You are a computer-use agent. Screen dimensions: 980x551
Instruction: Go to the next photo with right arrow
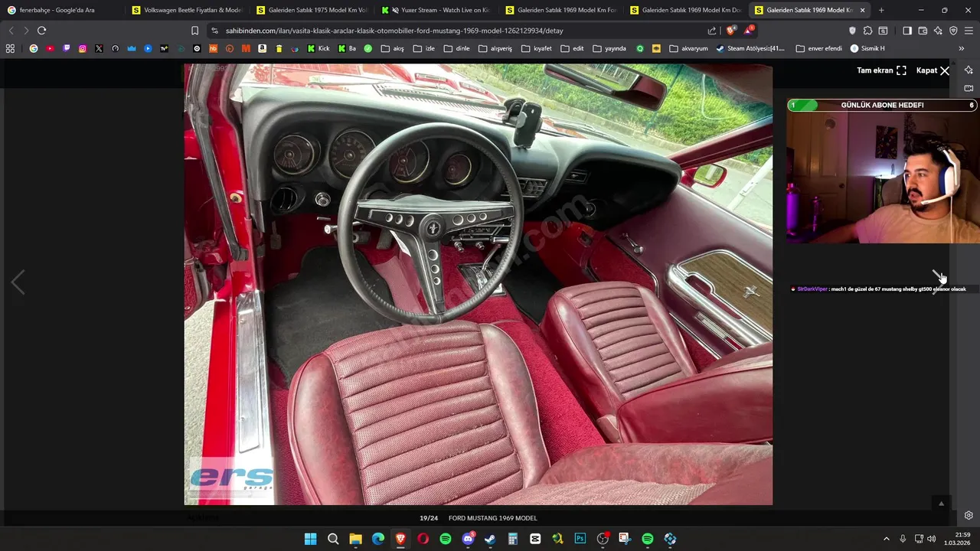pyautogui.click(x=938, y=282)
